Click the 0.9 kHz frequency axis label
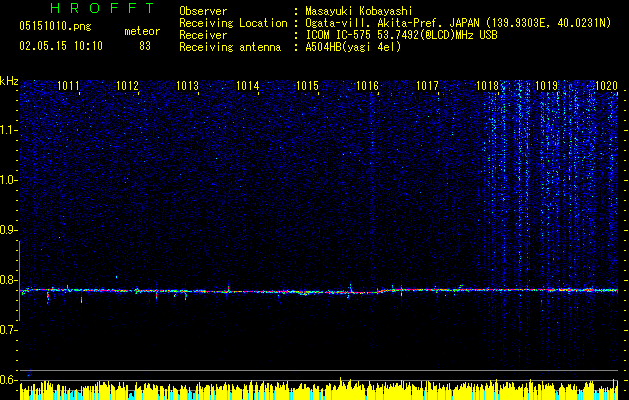The width and height of the screenshot is (629, 400). 8,230
